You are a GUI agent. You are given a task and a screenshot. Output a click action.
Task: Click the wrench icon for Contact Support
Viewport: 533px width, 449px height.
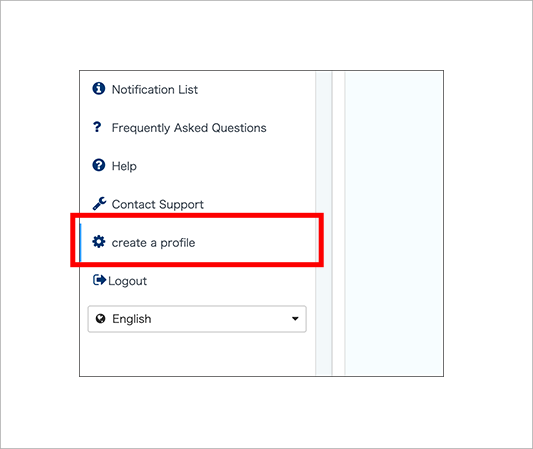[99, 204]
